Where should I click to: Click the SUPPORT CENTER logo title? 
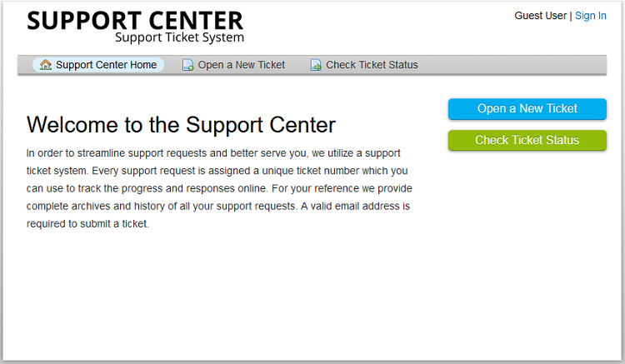tap(135, 21)
